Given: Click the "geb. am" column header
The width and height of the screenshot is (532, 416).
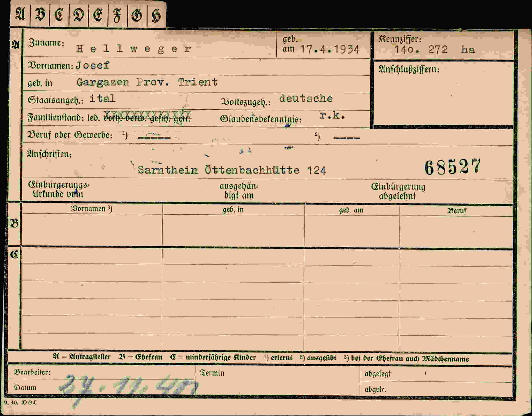Looking at the screenshot, I should 351,210.
